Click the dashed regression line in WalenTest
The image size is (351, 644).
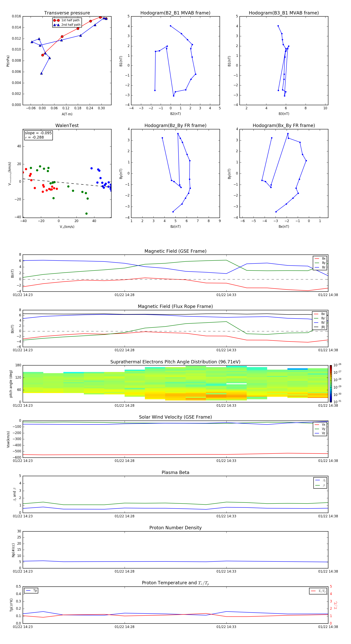point(67,183)
